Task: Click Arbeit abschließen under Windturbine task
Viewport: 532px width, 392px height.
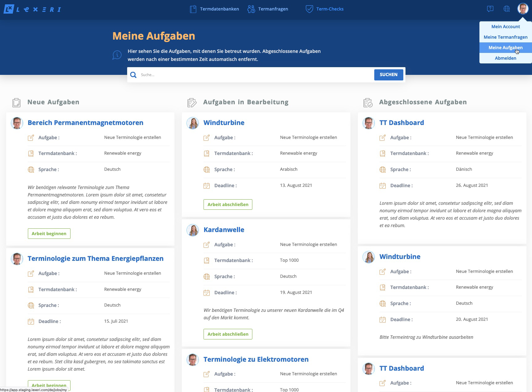Action: pyautogui.click(x=228, y=205)
